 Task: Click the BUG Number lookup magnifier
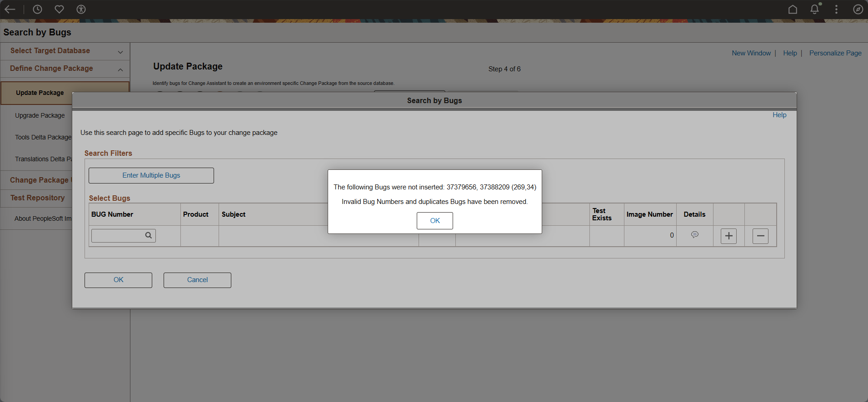click(x=149, y=235)
